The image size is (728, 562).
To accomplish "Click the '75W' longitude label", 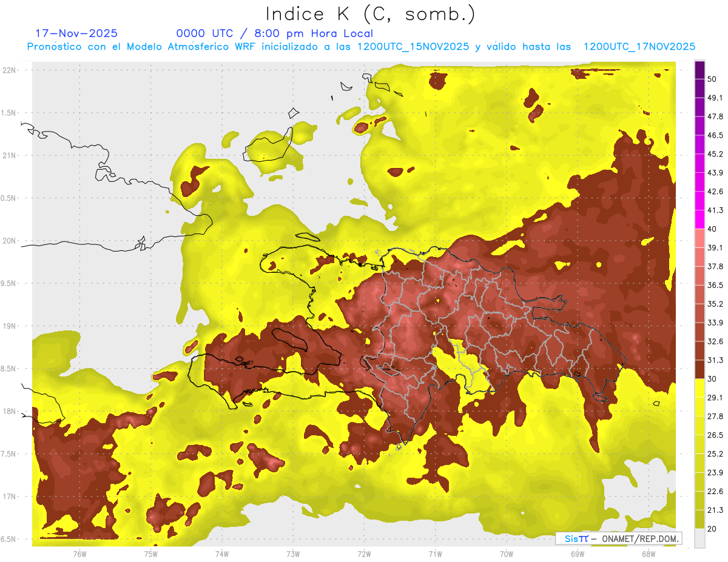I will (150, 554).
